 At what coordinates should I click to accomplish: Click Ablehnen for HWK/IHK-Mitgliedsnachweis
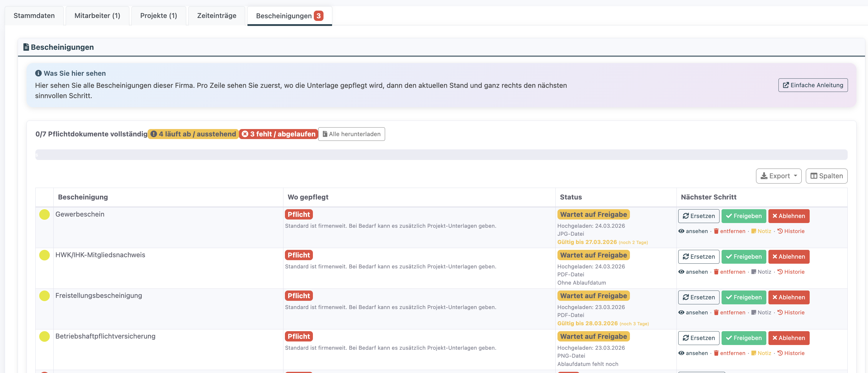(788, 257)
